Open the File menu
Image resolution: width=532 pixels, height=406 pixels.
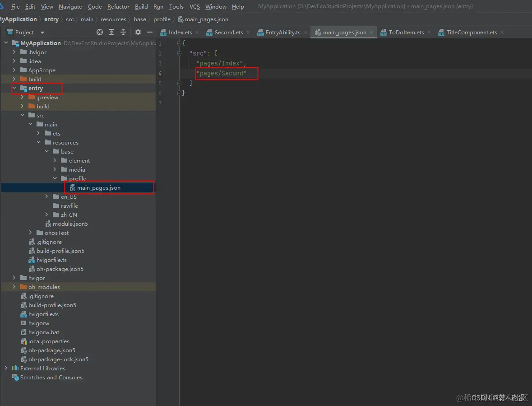pyautogui.click(x=15, y=6)
